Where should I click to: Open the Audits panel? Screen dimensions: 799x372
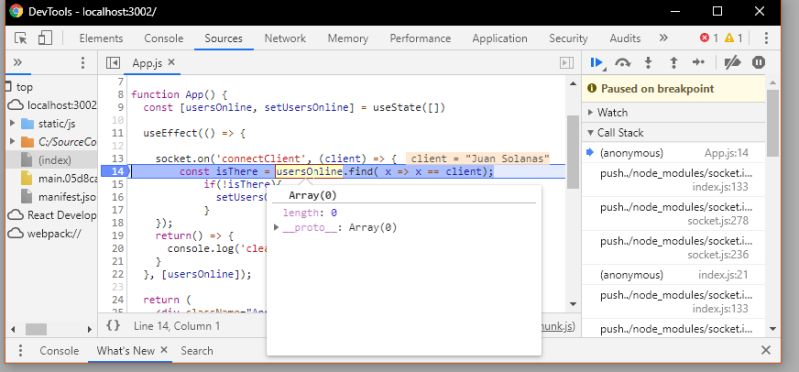(625, 39)
